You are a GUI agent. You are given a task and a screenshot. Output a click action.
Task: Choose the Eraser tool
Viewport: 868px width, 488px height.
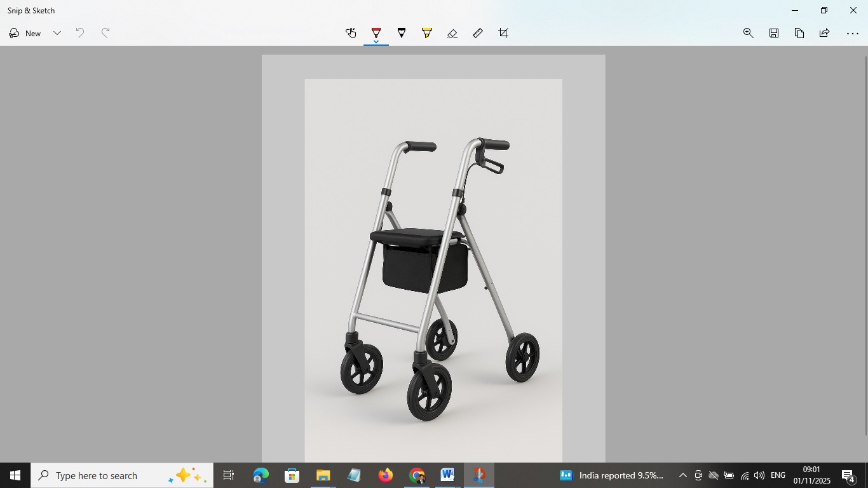(452, 33)
